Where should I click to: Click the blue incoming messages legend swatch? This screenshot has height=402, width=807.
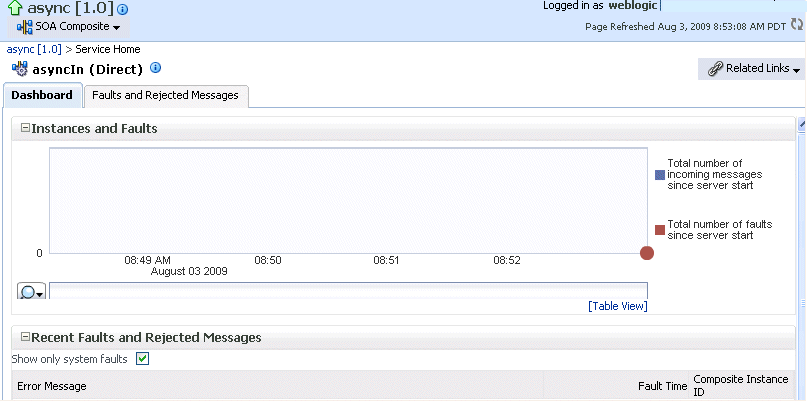point(660,175)
